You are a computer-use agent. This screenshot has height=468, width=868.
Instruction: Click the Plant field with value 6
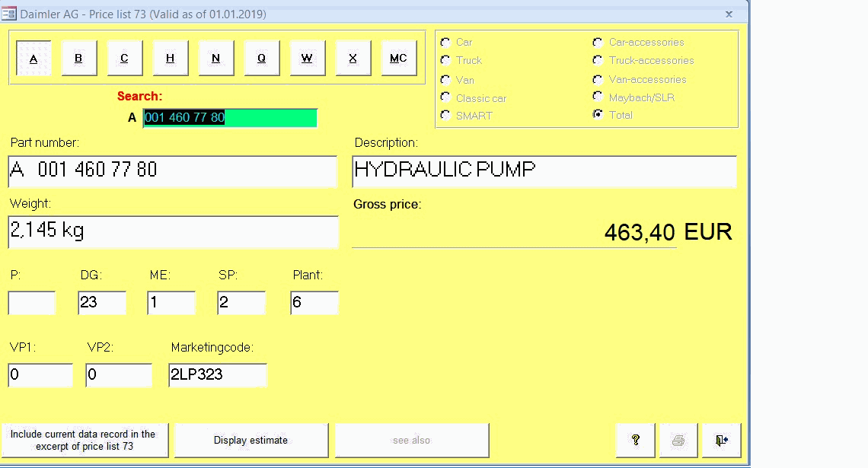coord(314,303)
